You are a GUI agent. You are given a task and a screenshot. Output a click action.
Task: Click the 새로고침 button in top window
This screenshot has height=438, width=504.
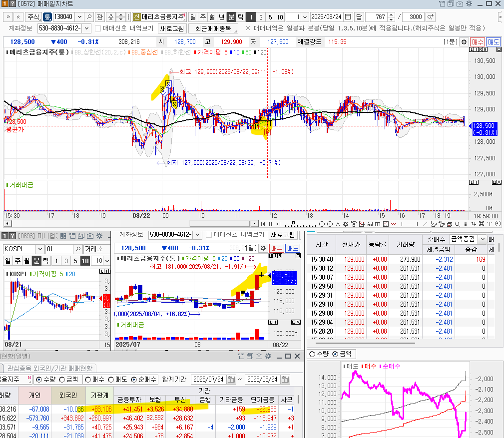(172, 28)
